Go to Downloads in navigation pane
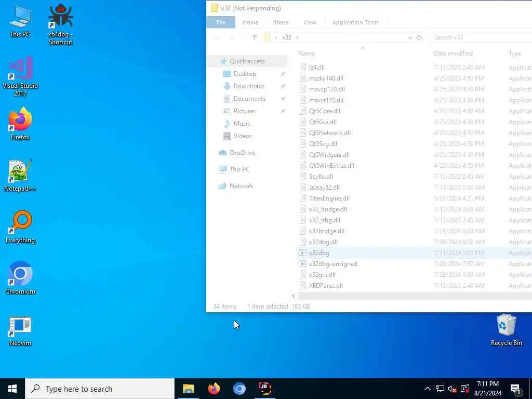The width and height of the screenshot is (532, 399). (x=249, y=86)
